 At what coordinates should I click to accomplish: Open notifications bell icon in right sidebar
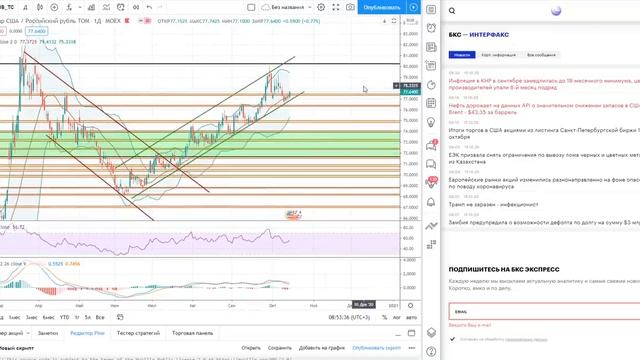click(x=431, y=202)
